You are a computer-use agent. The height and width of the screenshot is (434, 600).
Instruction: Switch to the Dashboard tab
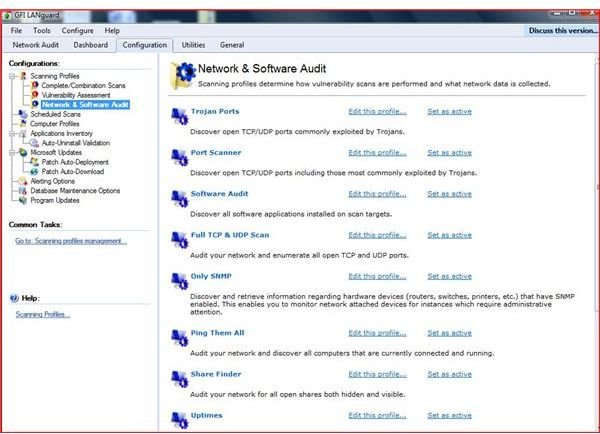(x=91, y=45)
